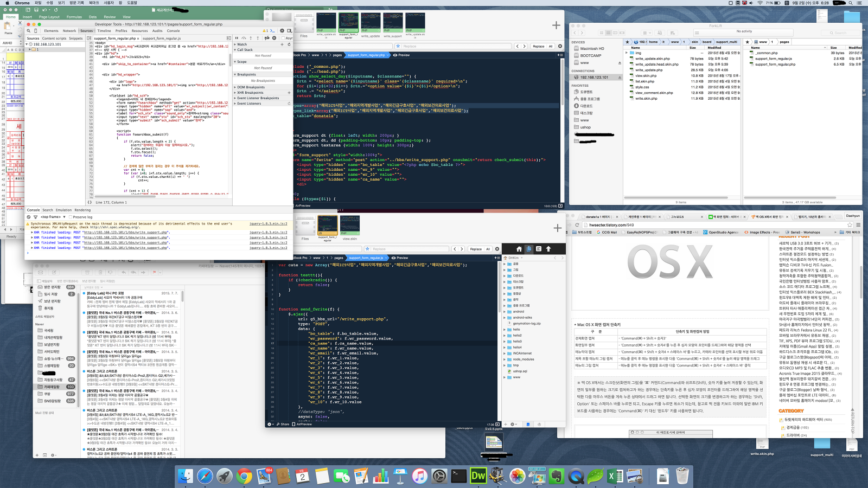Image resolution: width=868 pixels, height=488 pixels.
Task: Click the console filter funnel icon
Action: [35, 217]
